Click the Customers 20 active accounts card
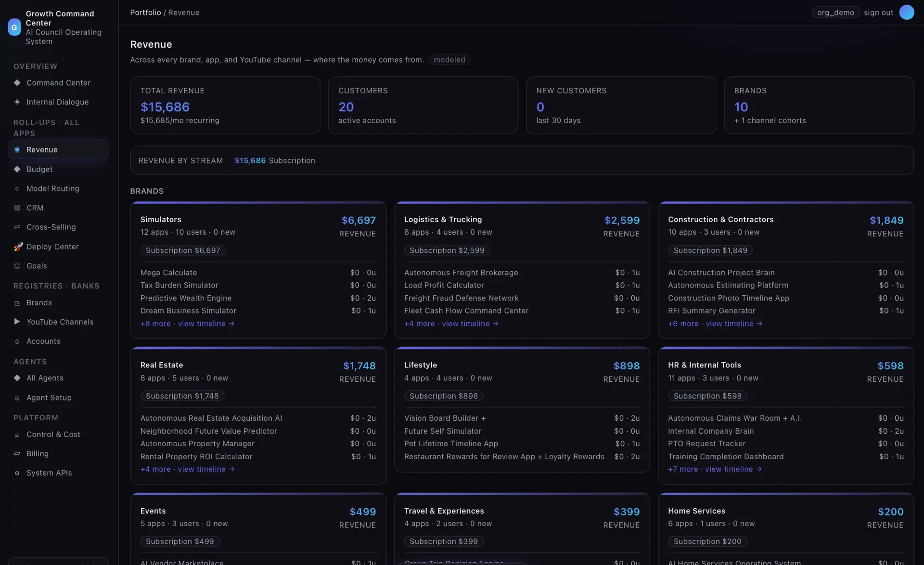This screenshot has height=565, width=924. tap(423, 105)
